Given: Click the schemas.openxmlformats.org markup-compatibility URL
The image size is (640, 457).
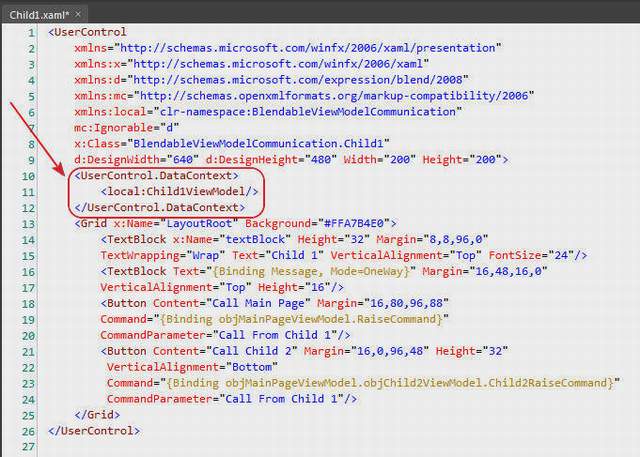Looking at the screenshot, I should coord(334,95).
